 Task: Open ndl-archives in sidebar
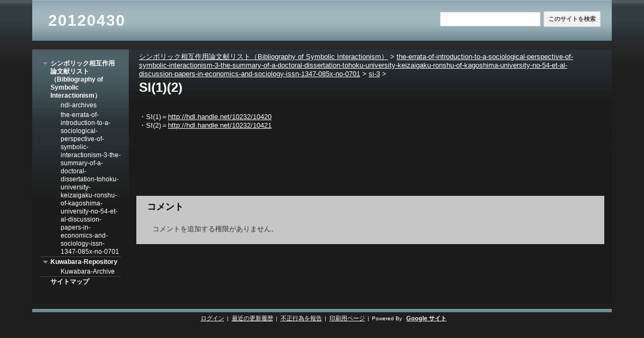78,105
